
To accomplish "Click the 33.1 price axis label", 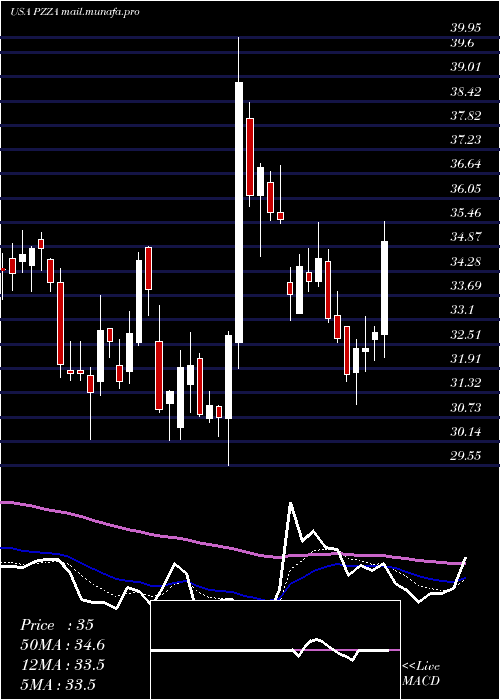I will tap(462, 309).
